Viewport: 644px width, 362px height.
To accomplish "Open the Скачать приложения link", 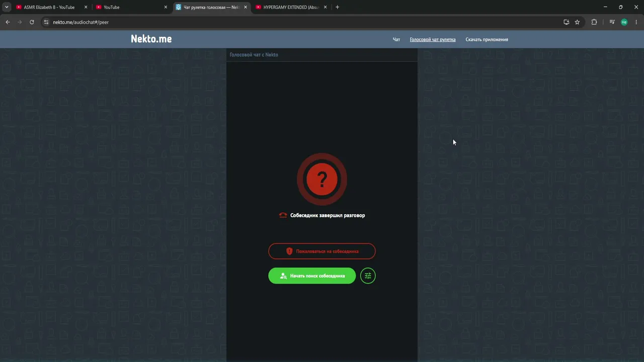I will 487,39.
